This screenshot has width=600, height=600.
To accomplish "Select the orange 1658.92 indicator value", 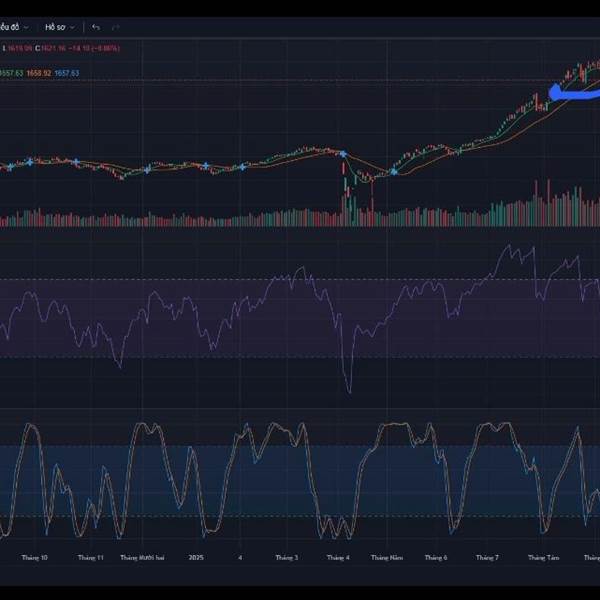I will pyautogui.click(x=39, y=73).
